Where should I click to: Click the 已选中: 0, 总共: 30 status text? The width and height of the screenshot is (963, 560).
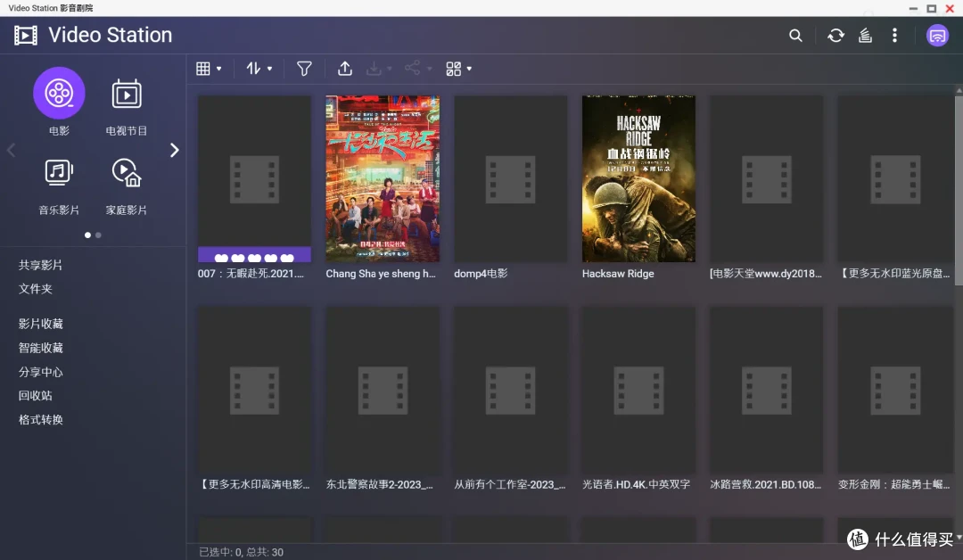click(242, 552)
